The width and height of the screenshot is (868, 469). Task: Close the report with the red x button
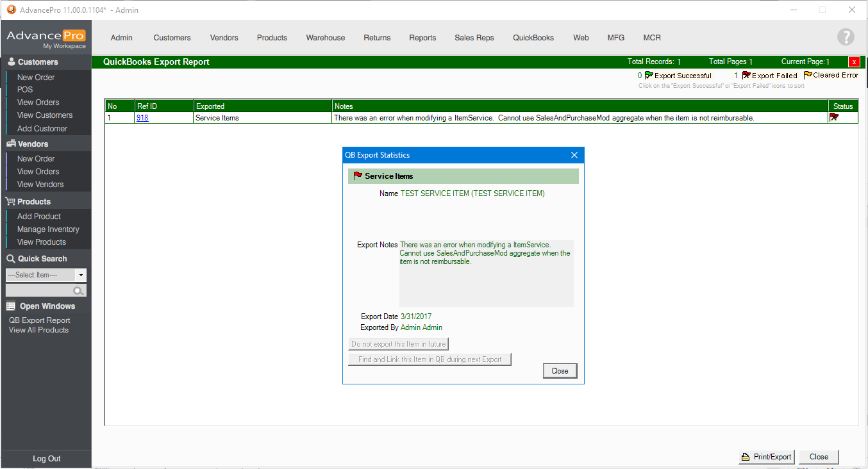[x=854, y=62]
